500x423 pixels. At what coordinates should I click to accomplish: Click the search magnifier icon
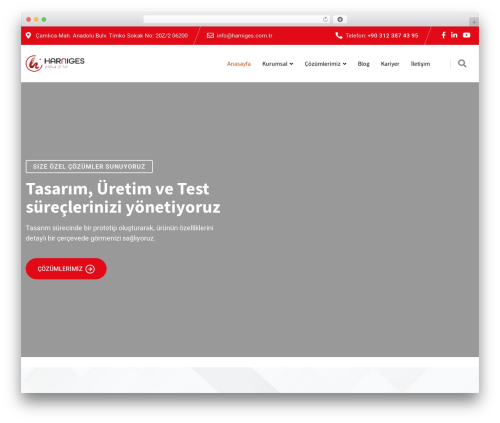[462, 63]
